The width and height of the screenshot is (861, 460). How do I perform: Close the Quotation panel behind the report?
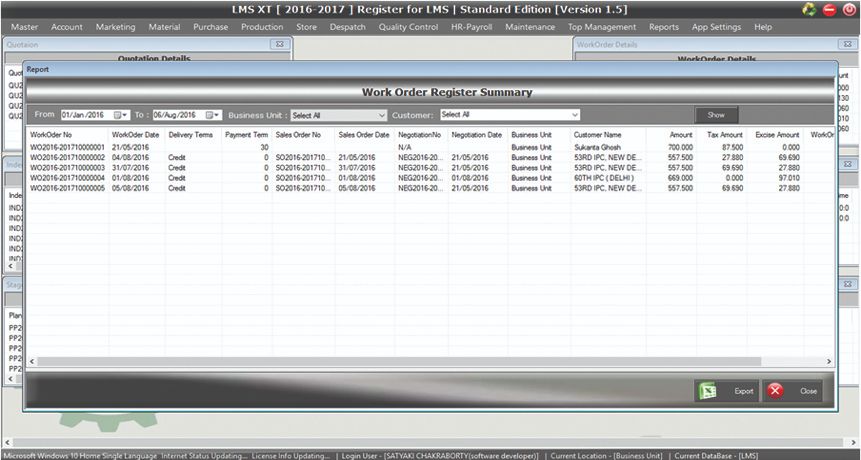[x=279, y=44]
